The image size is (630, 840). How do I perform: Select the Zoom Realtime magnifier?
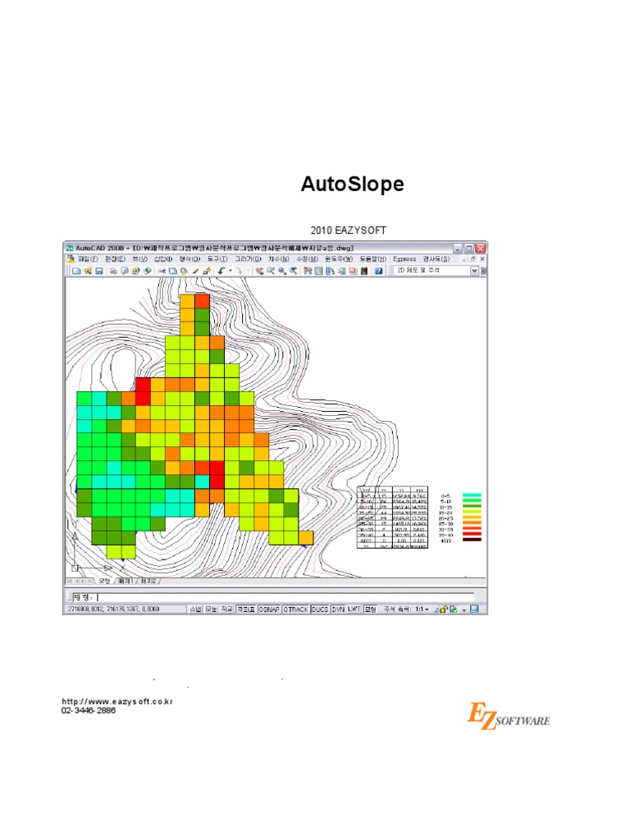(x=271, y=271)
